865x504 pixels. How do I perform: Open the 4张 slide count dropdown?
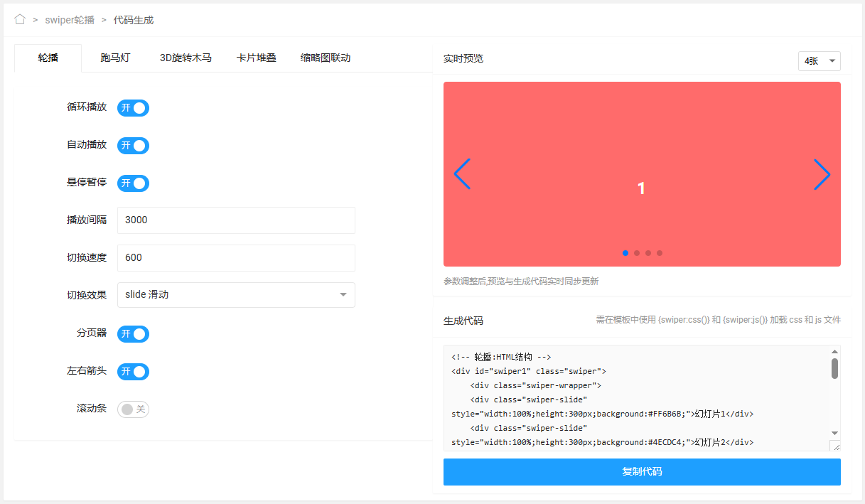coord(820,61)
